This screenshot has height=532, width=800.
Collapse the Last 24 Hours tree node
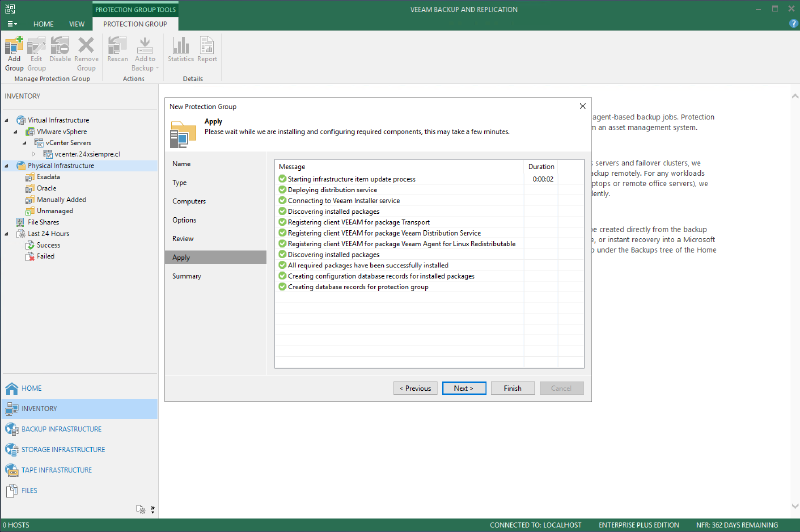coord(7,234)
